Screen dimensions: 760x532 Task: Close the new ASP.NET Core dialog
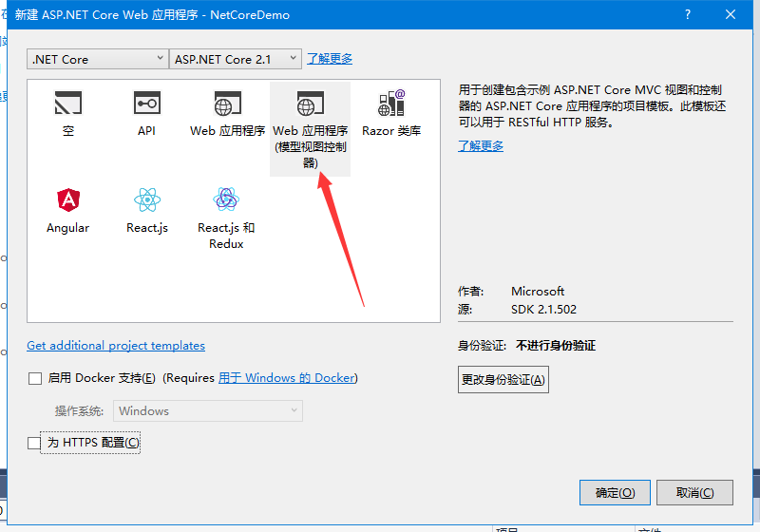[731, 14]
